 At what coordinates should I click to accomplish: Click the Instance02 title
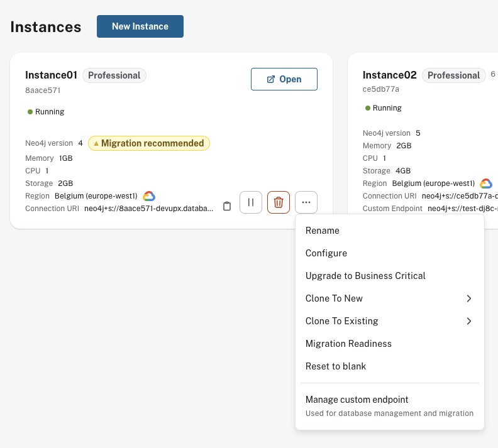pyautogui.click(x=389, y=75)
